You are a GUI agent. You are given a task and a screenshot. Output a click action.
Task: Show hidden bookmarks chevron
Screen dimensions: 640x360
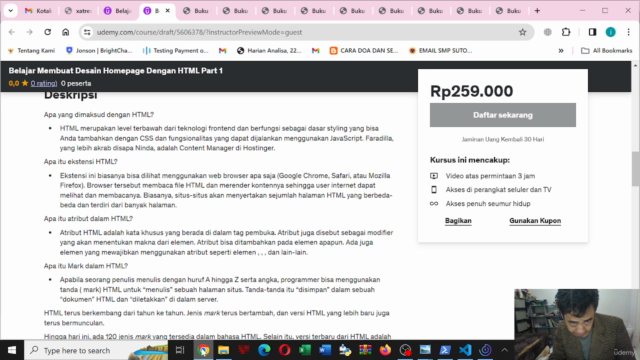coord(561,51)
